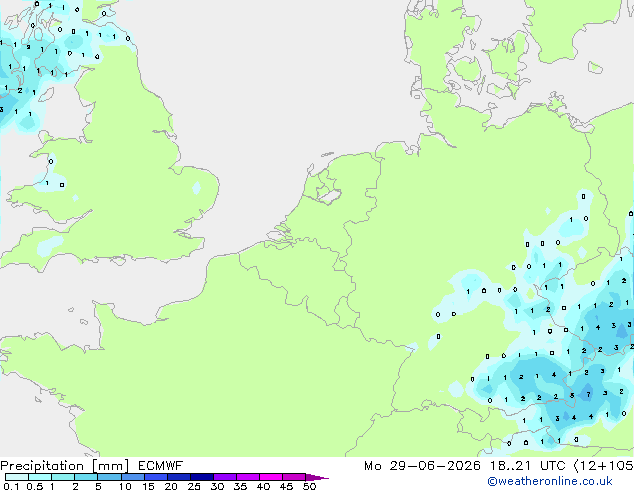Select the 30–35 mm purple legend swatch
The width and height of the screenshot is (634, 490).
(225, 477)
